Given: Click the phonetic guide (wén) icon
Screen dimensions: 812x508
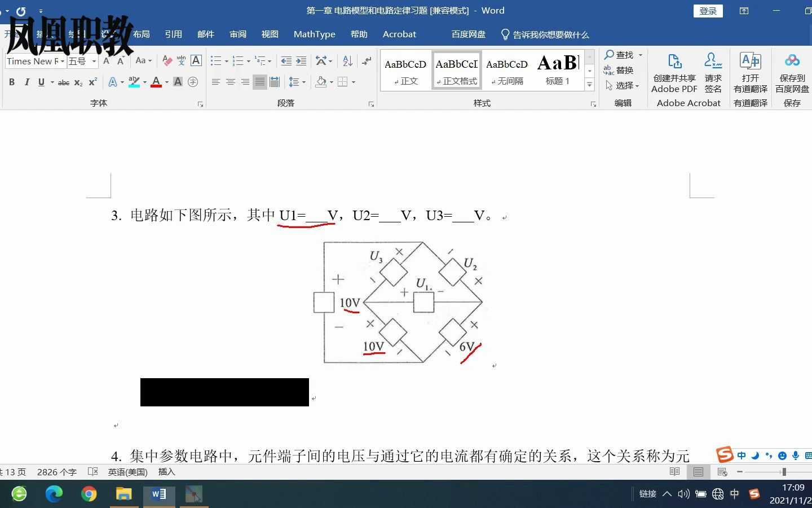Looking at the screenshot, I should 181,60.
